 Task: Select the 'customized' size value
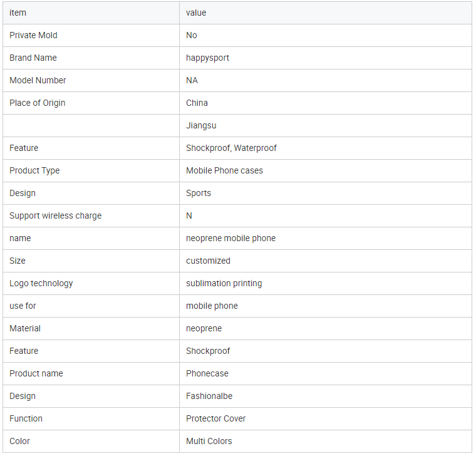coord(208,261)
